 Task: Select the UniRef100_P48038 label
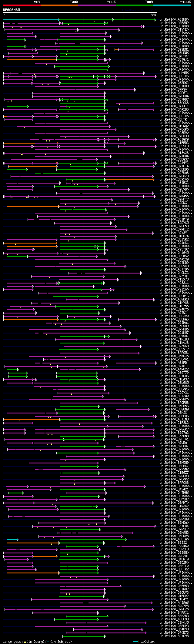(x=174, y=136)
